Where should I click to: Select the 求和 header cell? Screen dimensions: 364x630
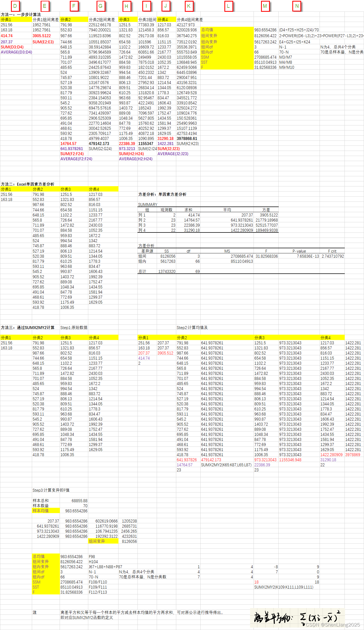188,210
